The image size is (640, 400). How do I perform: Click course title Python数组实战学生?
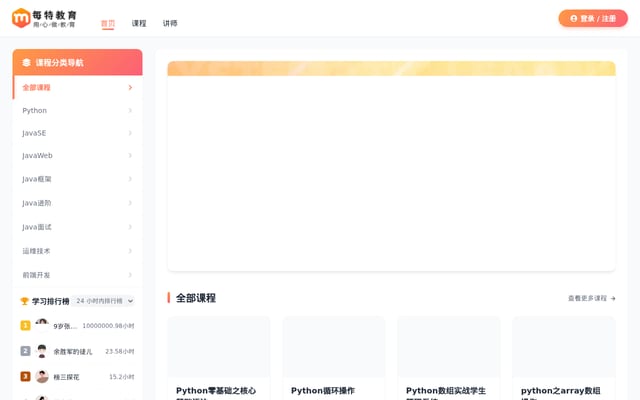click(446, 391)
